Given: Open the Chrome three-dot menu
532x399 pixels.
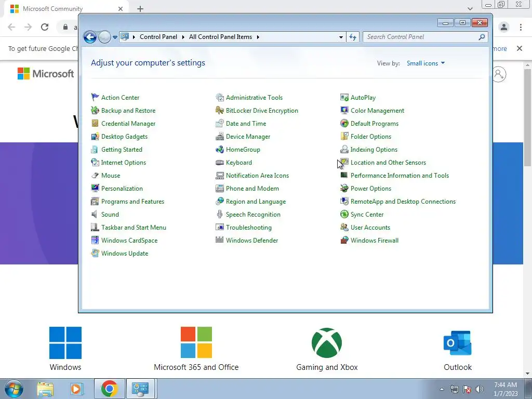Looking at the screenshot, I should 521,27.
